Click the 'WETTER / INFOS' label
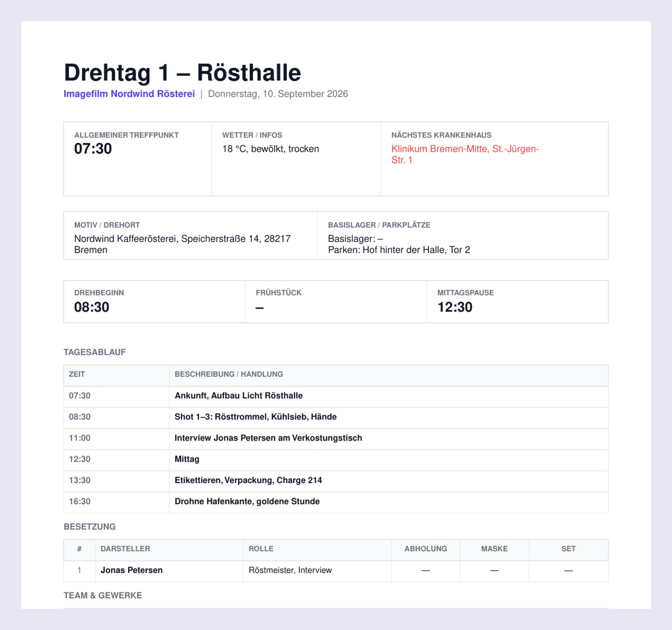The width and height of the screenshot is (672, 630). 252,135
